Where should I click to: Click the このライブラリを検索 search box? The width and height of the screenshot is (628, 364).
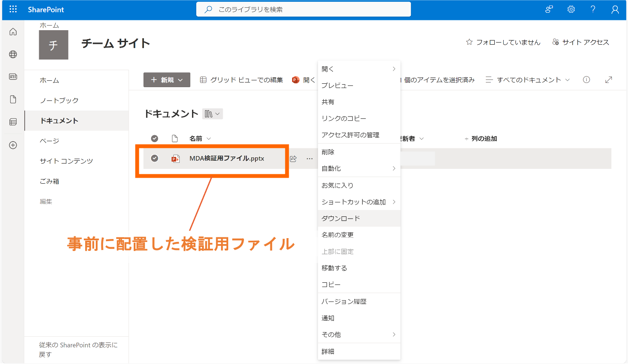303,9
